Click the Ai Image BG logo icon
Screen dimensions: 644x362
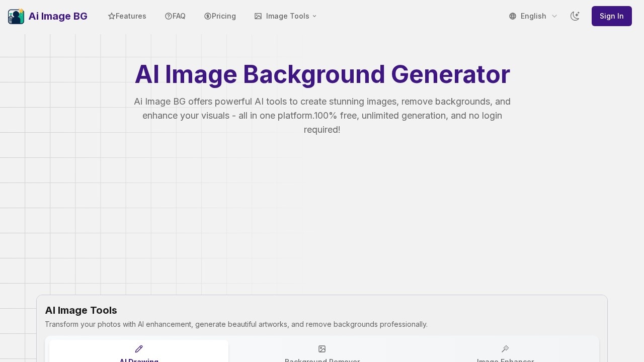(16, 16)
